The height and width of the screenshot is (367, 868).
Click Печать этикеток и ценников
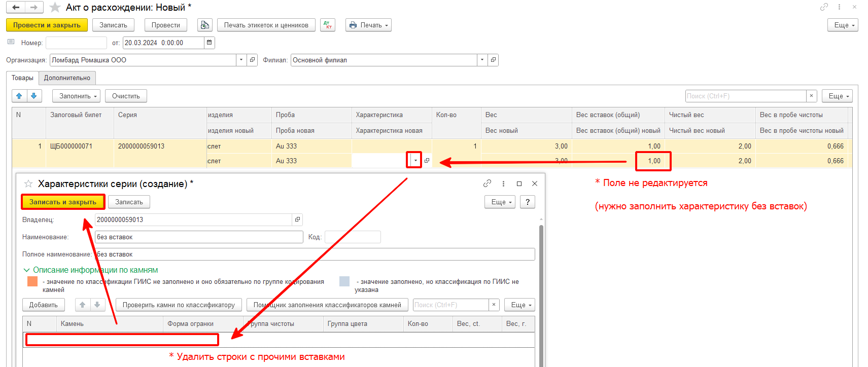266,25
